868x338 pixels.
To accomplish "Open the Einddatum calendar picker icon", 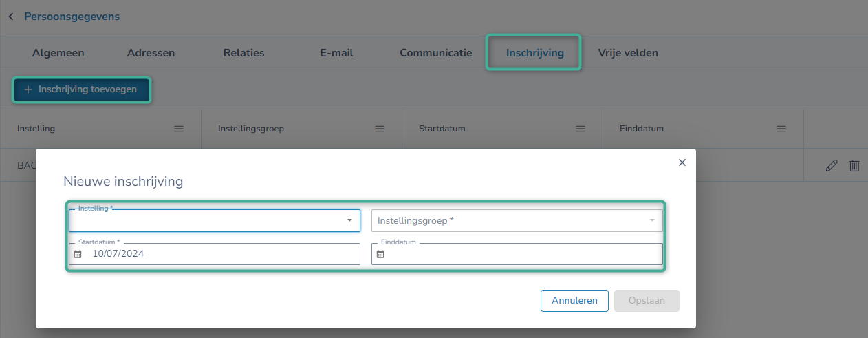I will [x=380, y=254].
